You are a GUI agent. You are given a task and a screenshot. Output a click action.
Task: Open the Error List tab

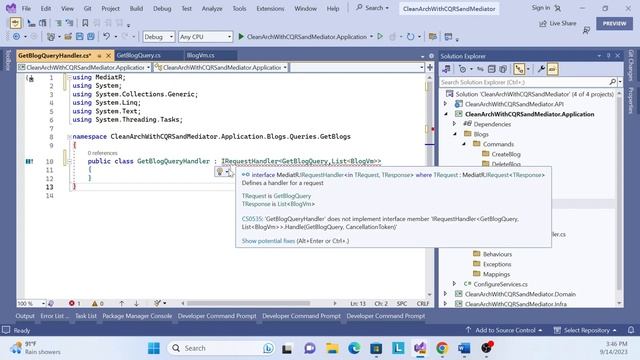(55, 316)
